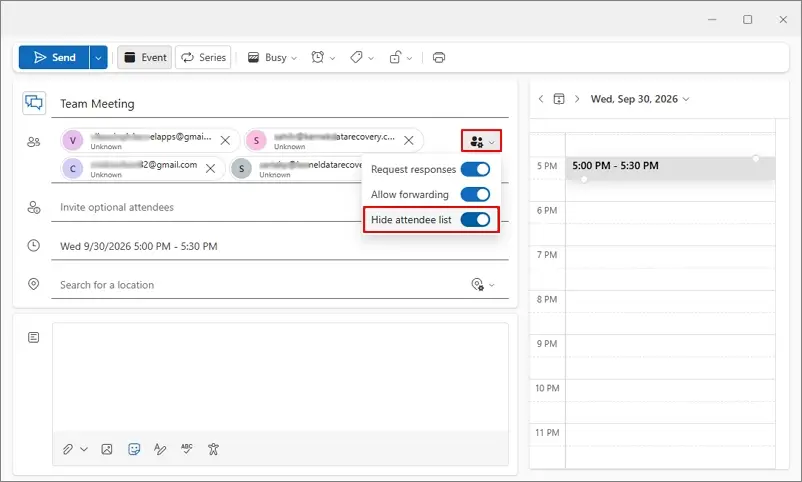Click the 11 PM time slot label
802x482 pixels.
[x=547, y=433]
